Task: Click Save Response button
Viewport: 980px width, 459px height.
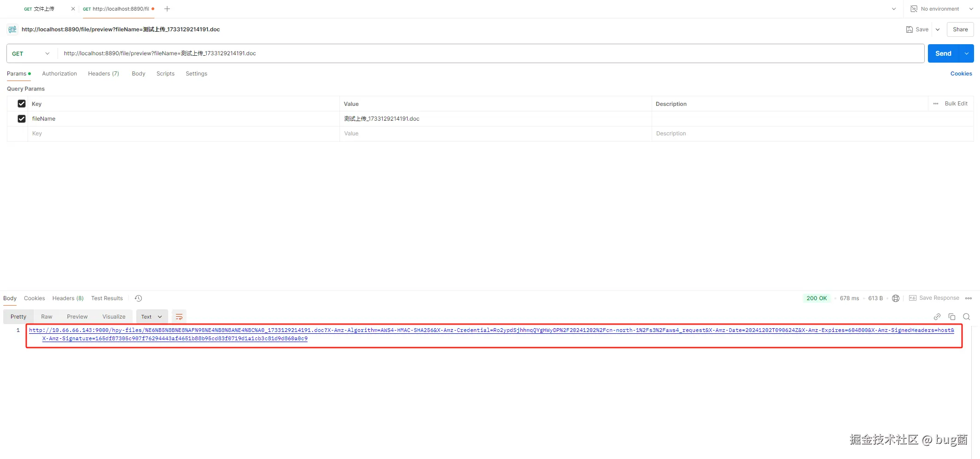Action: [934, 298]
